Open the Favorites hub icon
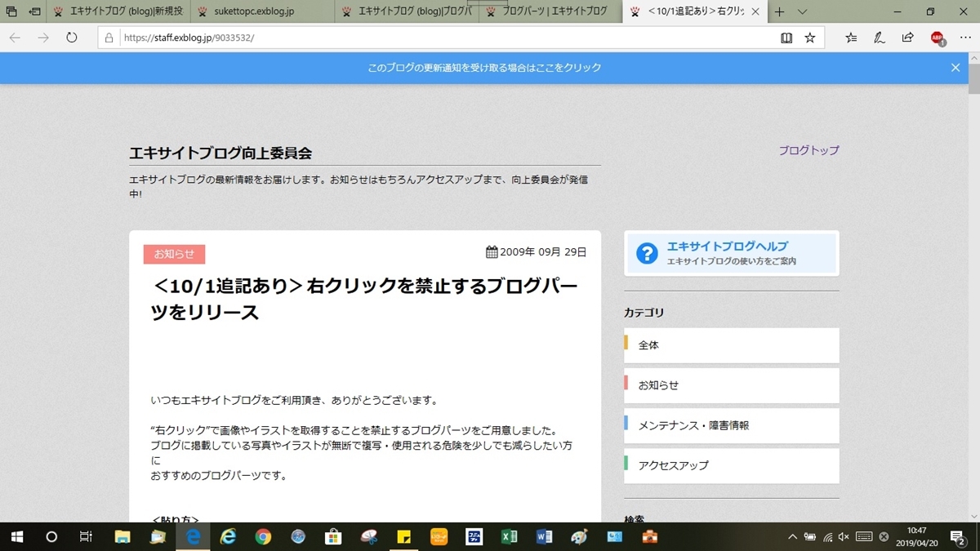980x551 pixels. [851, 38]
